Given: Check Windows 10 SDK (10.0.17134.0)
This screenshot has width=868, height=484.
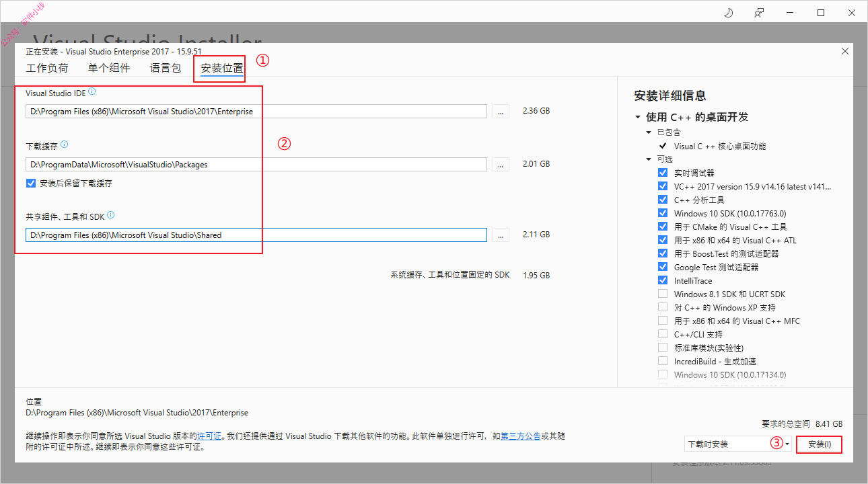Looking at the screenshot, I should pyautogui.click(x=663, y=374).
